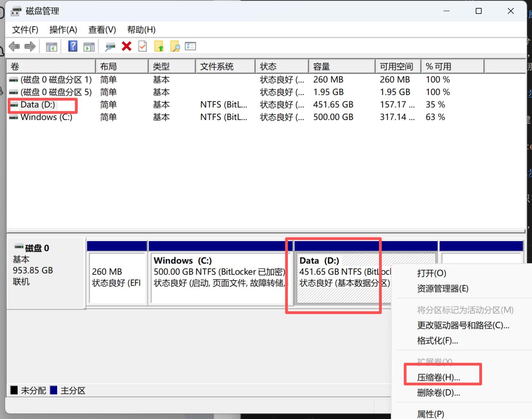Click the Forward arrow toolbar icon
This screenshot has height=419, width=532.
[x=30, y=46]
